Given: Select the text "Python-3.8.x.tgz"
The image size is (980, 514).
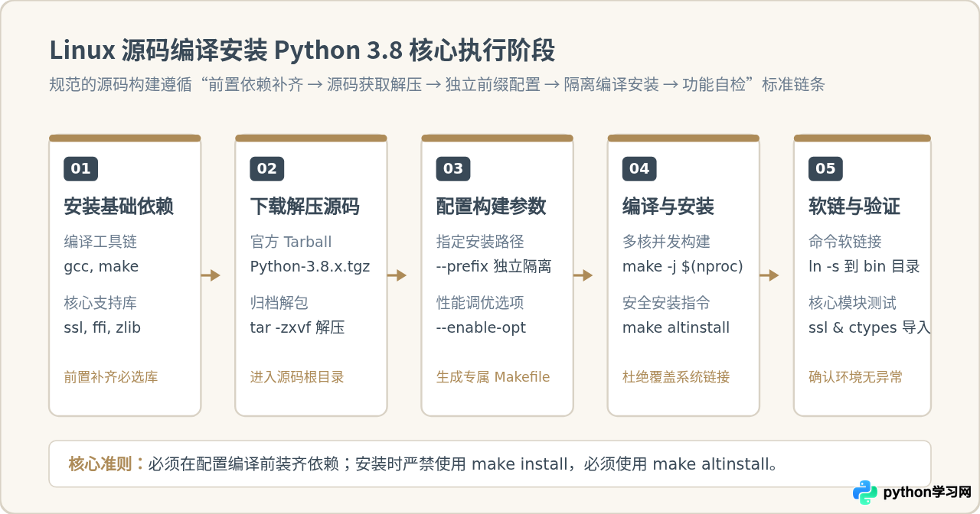Looking at the screenshot, I should [x=310, y=267].
